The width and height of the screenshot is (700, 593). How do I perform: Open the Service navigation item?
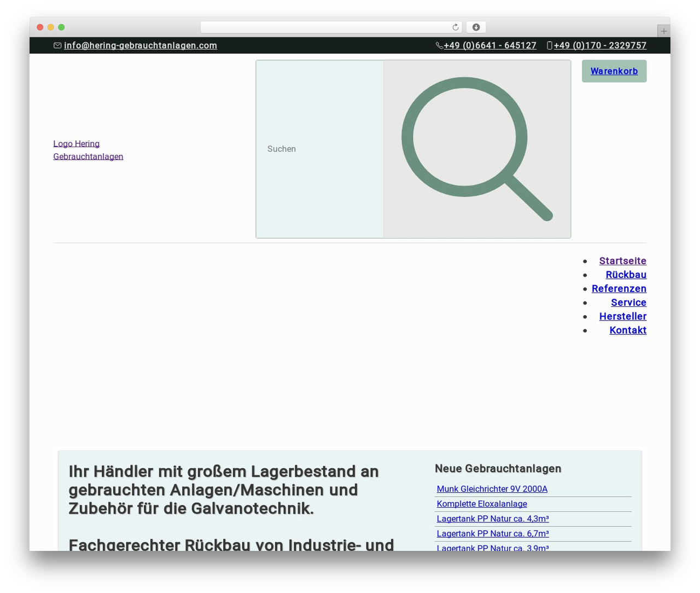pyautogui.click(x=629, y=303)
